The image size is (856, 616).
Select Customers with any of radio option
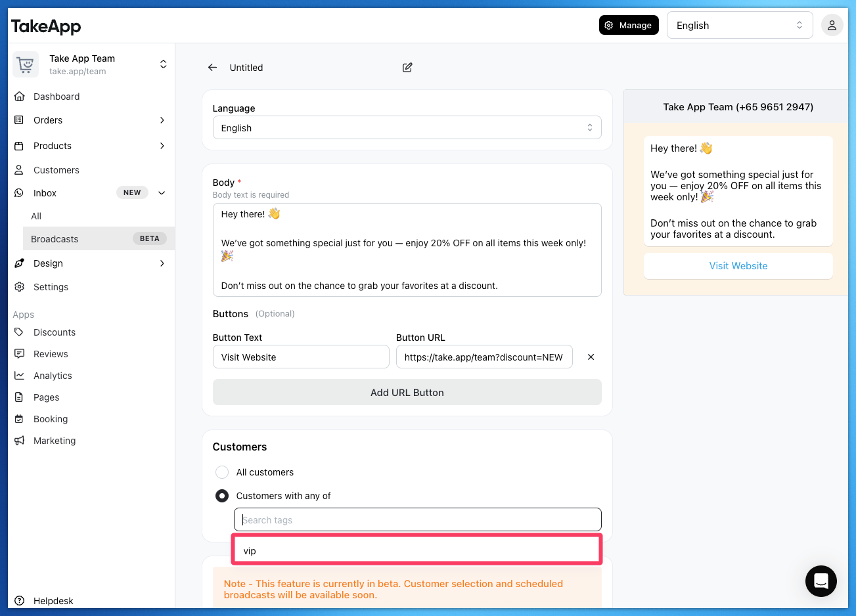(222, 496)
